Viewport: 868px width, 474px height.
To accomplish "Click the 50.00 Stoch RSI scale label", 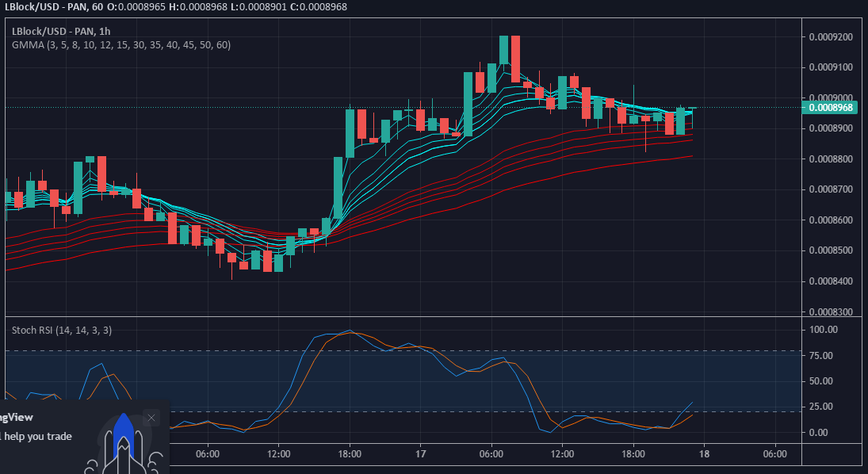I will pos(821,381).
